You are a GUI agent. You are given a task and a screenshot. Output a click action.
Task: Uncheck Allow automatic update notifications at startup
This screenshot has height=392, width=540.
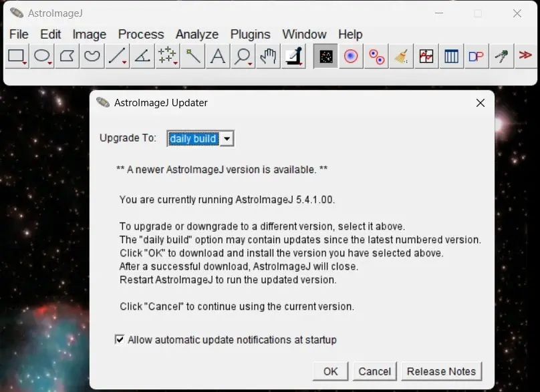(x=120, y=340)
